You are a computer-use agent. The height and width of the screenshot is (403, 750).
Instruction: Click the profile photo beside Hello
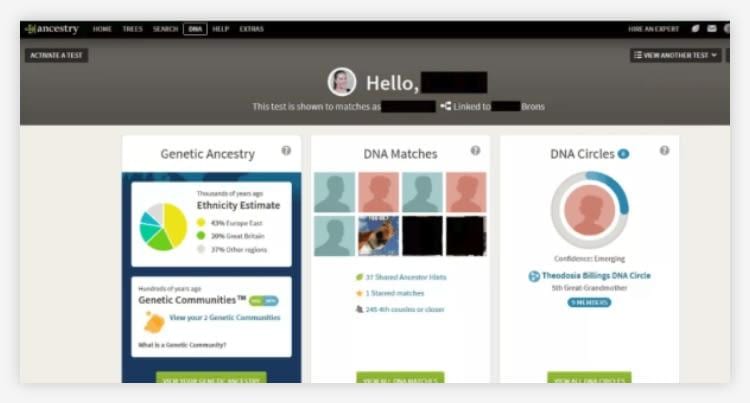tap(342, 82)
